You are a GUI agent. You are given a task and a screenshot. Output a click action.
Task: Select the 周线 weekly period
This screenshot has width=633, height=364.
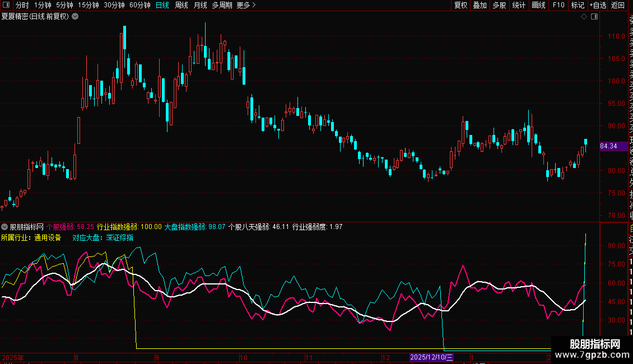(181, 5)
